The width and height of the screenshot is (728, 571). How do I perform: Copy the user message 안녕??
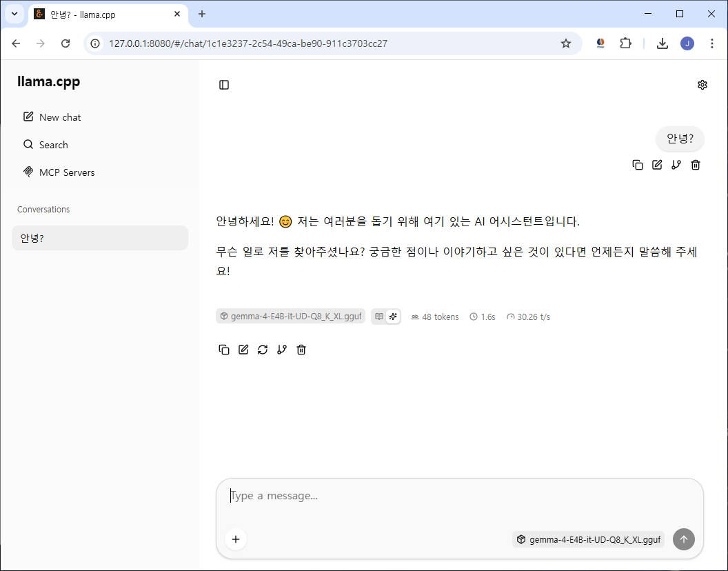638,164
